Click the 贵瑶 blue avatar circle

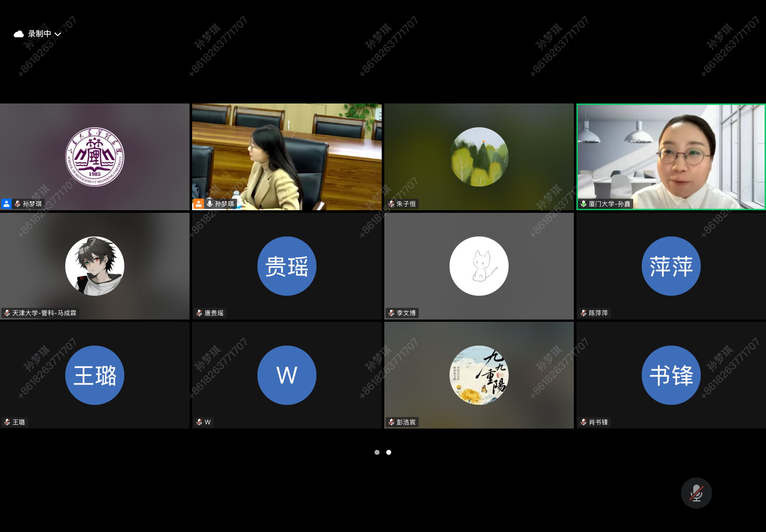coord(287,266)
